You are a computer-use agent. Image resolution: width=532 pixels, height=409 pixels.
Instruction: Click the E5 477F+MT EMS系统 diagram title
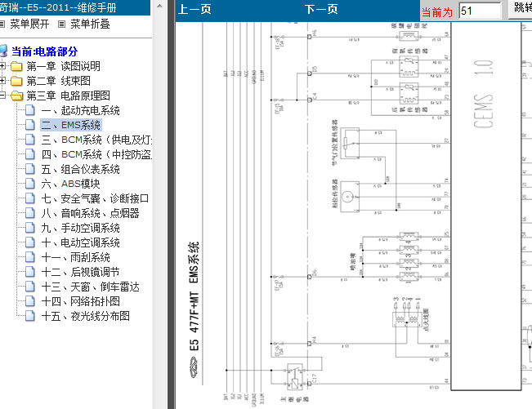click(194, 296)
